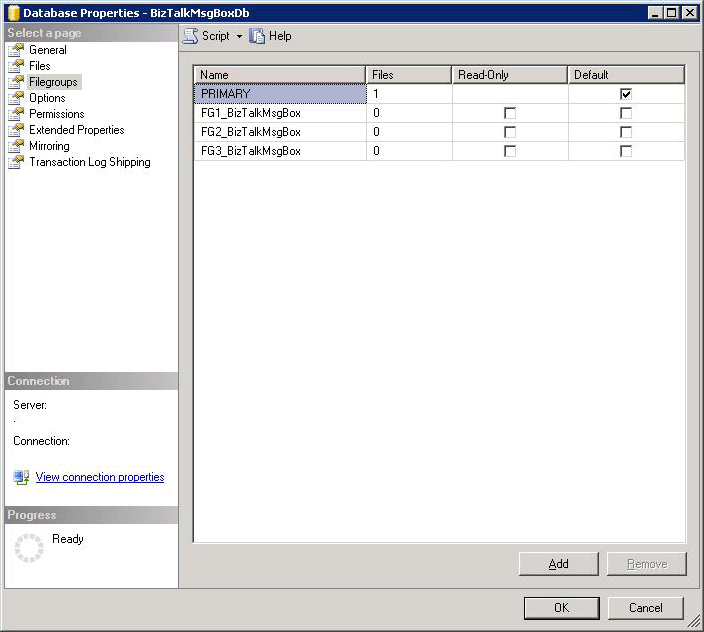704x632 pixels.
Task: Click the Permissions page icon
Action: (16, 114)
